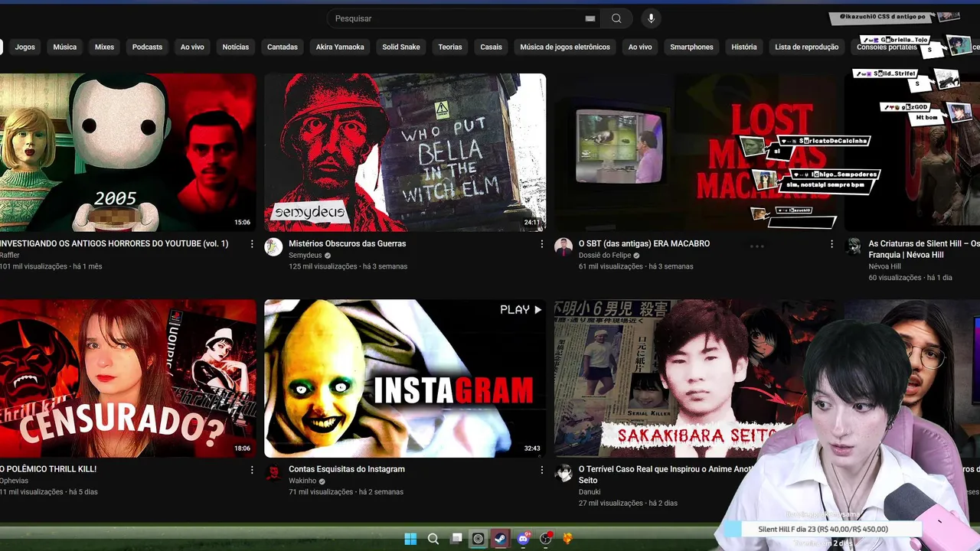Open video title Contas Esquisitas do Instagram
The width and height of the screenshot is (980, 551).
(x=347, y=469)
